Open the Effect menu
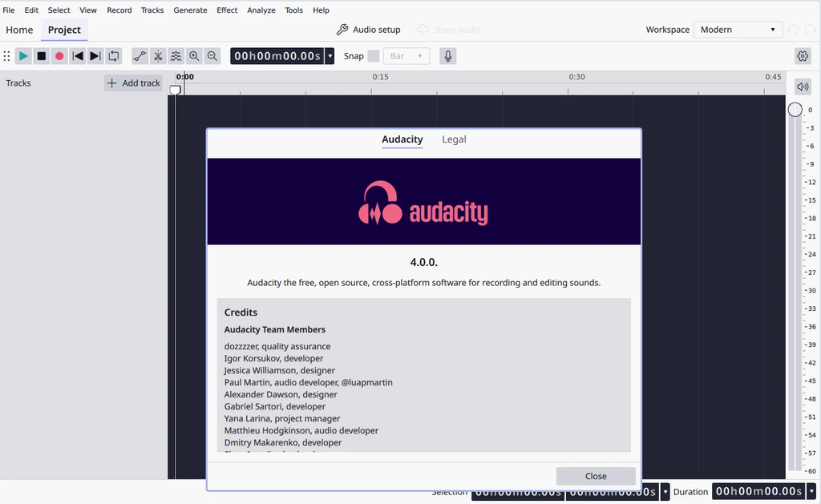The height and width of the screenshot is (504, 821). 227,10
